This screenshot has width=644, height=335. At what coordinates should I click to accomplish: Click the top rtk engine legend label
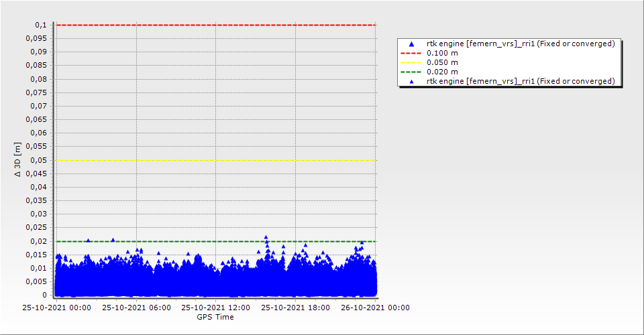(521, 44)
